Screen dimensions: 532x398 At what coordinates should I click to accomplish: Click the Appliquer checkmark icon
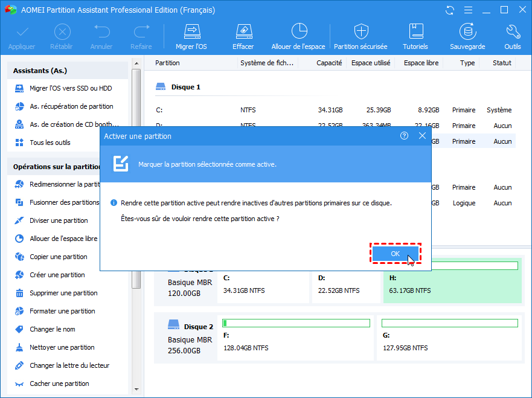pos(22,32)
